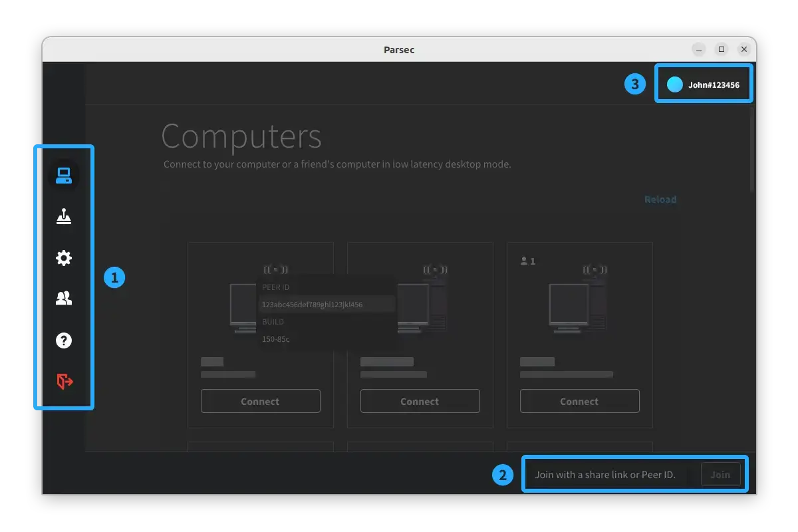The image size is (798, 532).
Task: Click the John#123456 avatar circle
Action: [x=675, y=84]
